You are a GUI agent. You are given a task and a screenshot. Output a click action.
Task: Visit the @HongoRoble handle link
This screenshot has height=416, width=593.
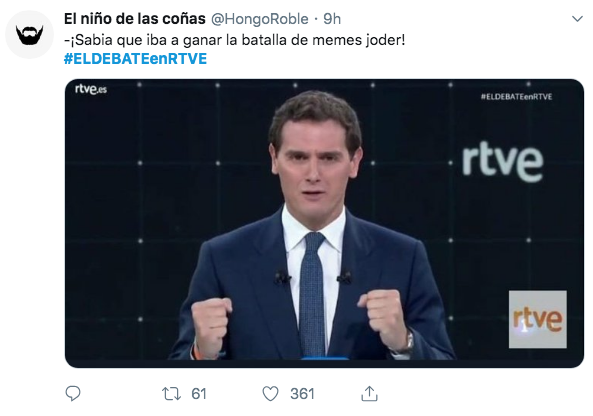[x=259, y=19]
